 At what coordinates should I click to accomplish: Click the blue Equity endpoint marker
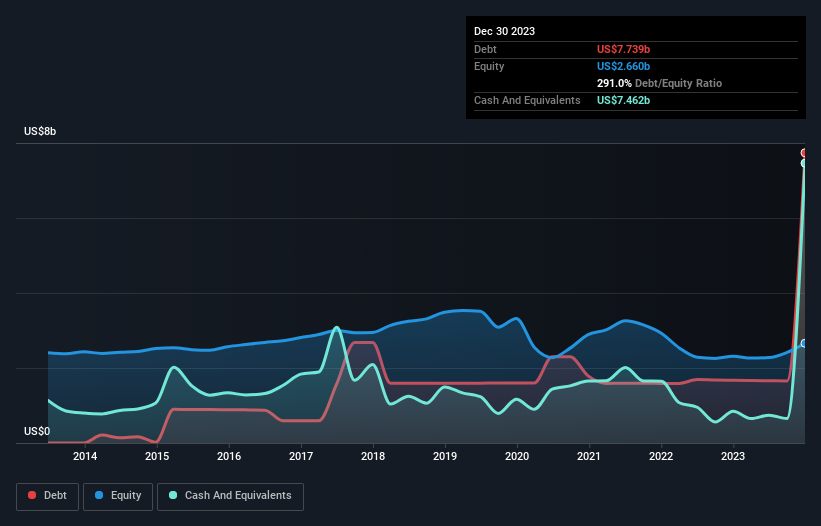[x=804, y=343]
